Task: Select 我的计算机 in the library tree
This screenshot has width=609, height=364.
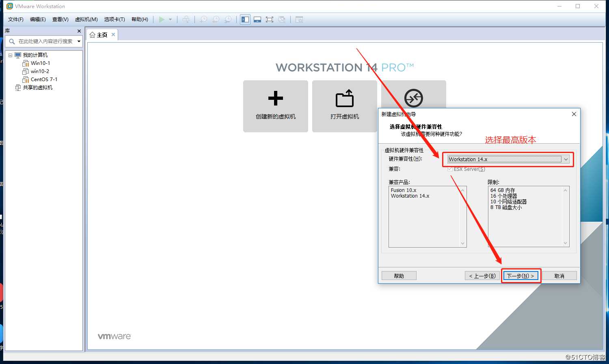Action: coord(35,55)
